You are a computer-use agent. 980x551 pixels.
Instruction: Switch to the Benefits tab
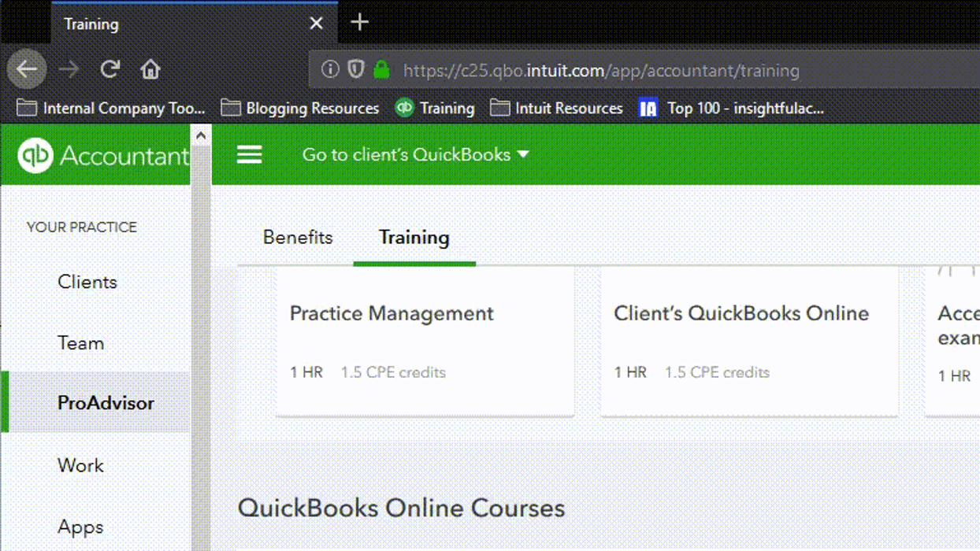298,238
